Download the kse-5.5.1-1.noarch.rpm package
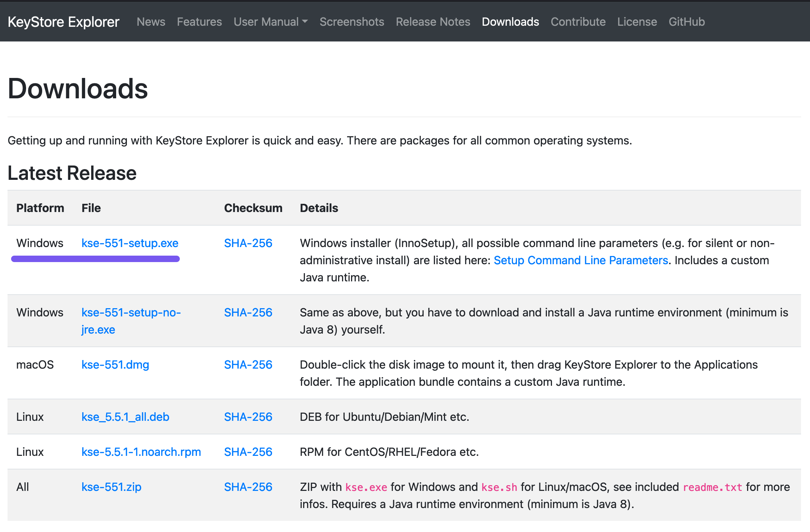This screenshot has width=810, height=532. point(141,452)
